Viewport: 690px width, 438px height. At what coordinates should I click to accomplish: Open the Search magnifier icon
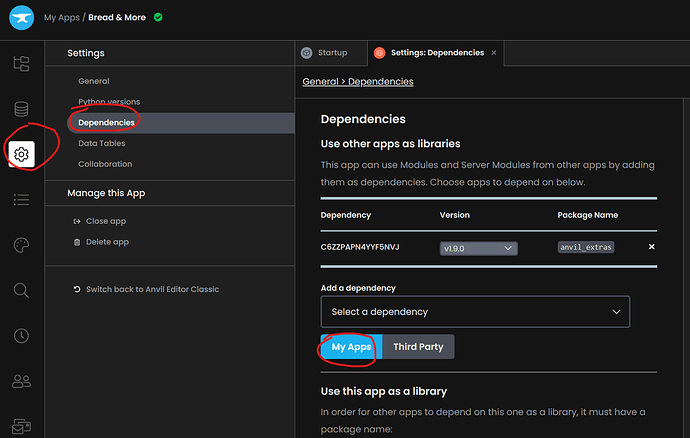click(x=21, y=291)
